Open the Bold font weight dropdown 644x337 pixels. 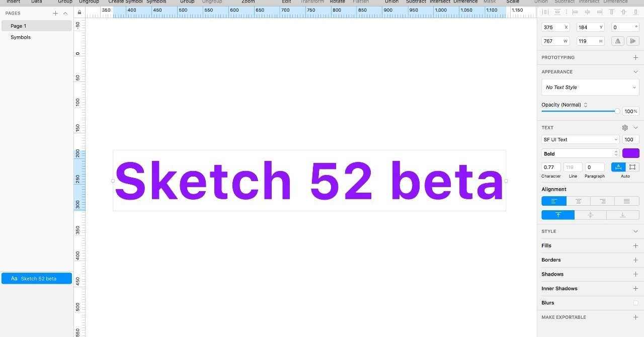coord(581,154)
